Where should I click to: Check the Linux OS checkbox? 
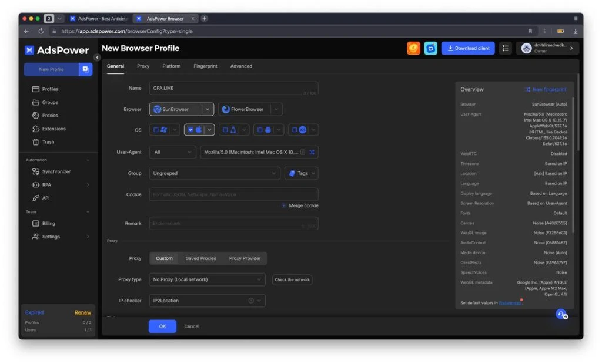(x=225, y=130)
